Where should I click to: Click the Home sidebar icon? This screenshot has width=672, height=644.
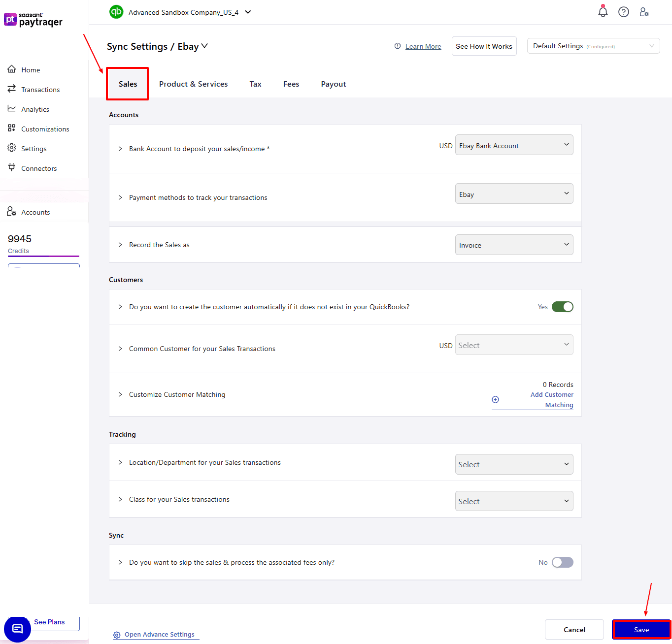tap(12, 69)
